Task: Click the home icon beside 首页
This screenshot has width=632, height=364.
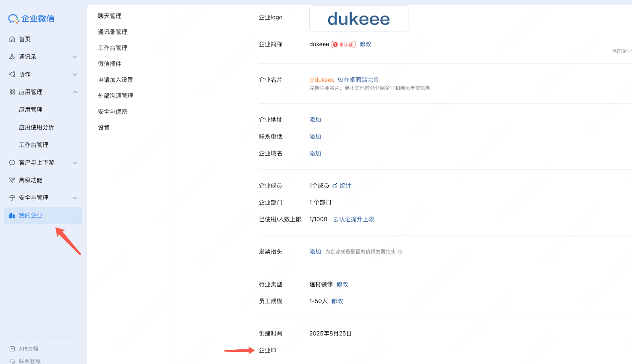Action: pyautogui.click(x=12, y=39)
